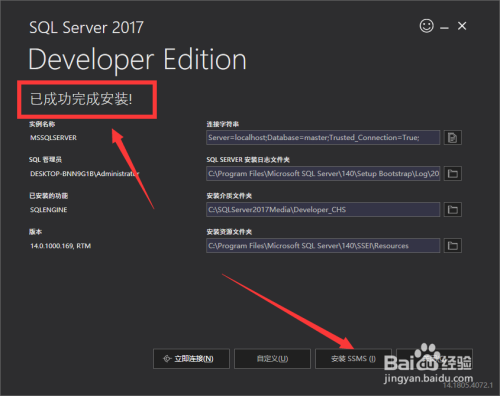Click the 已安装的功能 label

[x=49, y=196]
